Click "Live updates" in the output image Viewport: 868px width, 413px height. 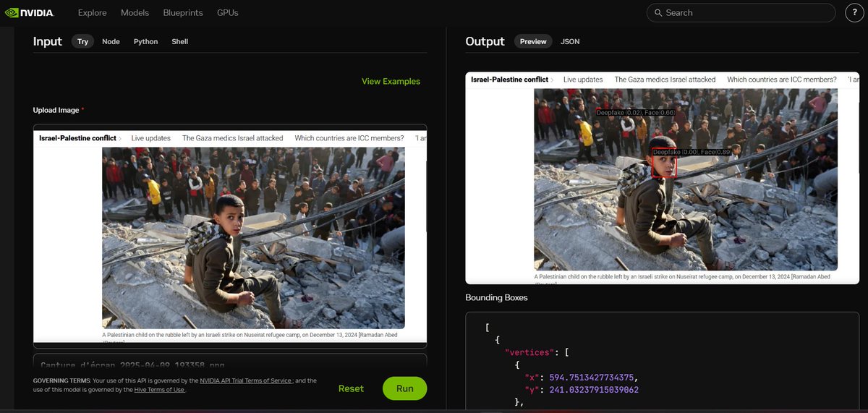pyautogui.click(x=583, y=80)
